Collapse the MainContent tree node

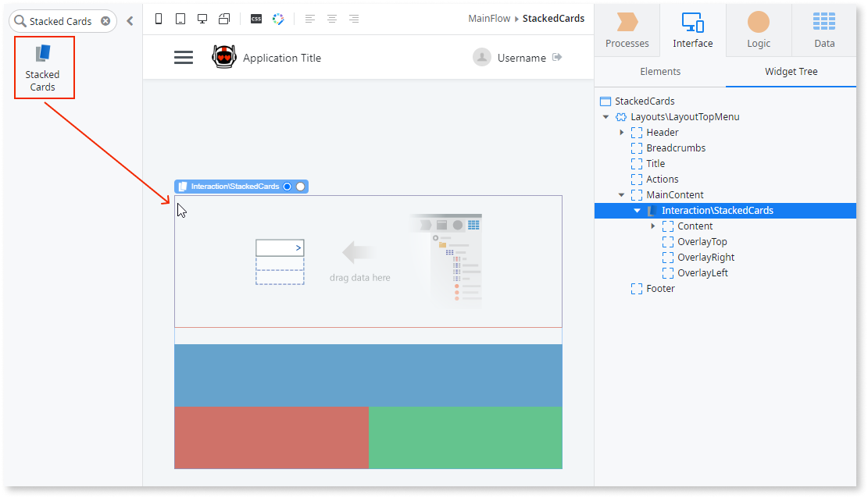point(622,195)
